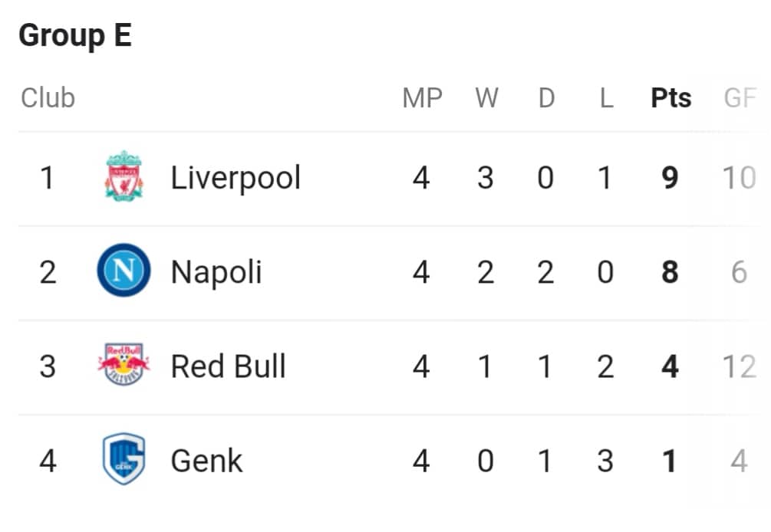Click the Genk club badge
Viewport: 771px width, 532px height.
[124, 459]
